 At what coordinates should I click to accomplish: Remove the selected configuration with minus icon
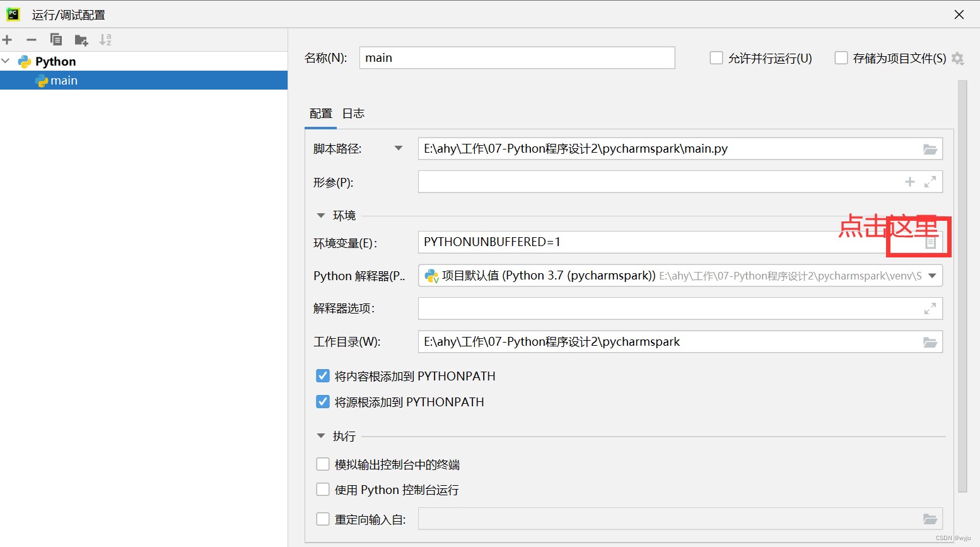[x=31, y=40]
